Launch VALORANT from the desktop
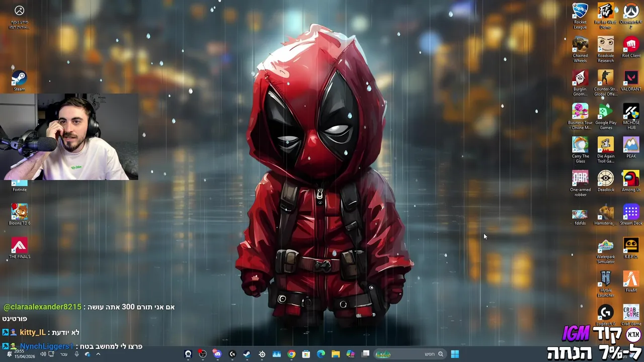This screenshot has height=362, width=644. coord(631,81)
